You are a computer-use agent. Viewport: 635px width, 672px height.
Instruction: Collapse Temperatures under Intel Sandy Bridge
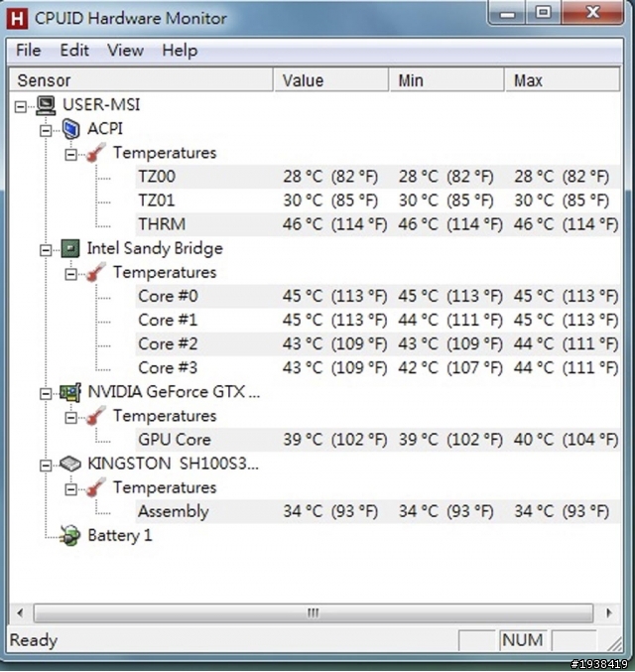coord(71,274)
